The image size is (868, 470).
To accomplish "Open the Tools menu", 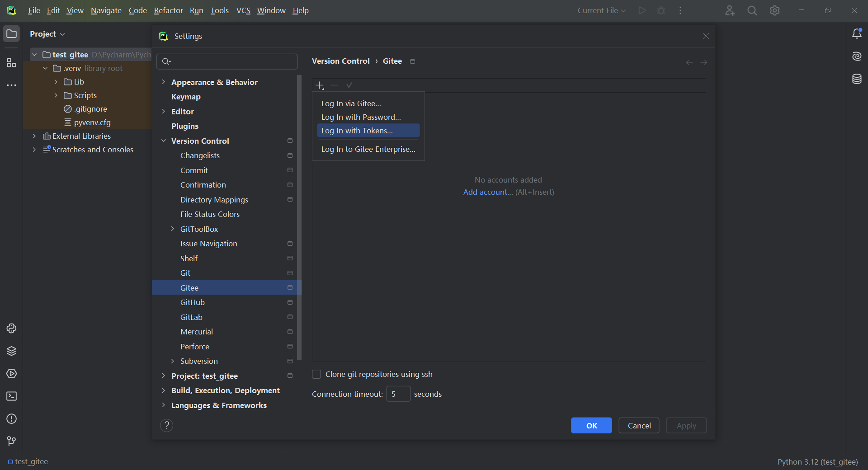I will 219,10.
